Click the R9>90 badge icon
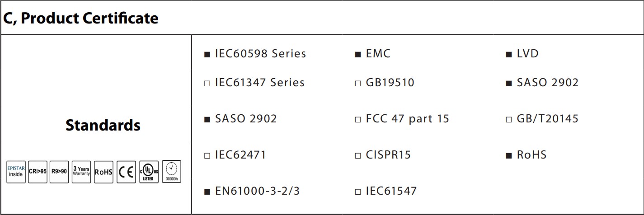 59,172
